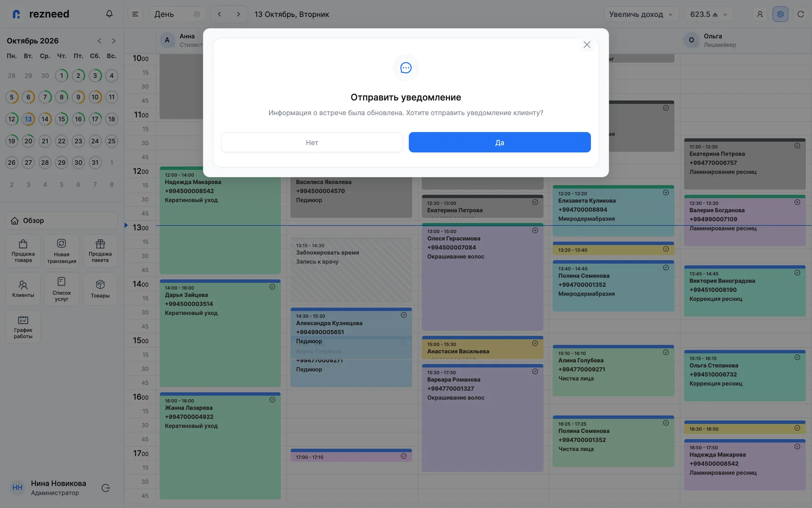This screenshot has width=812, height=508.
Task: Expand the Увеличь доход dropdown
Action: (x=641, y=14)
